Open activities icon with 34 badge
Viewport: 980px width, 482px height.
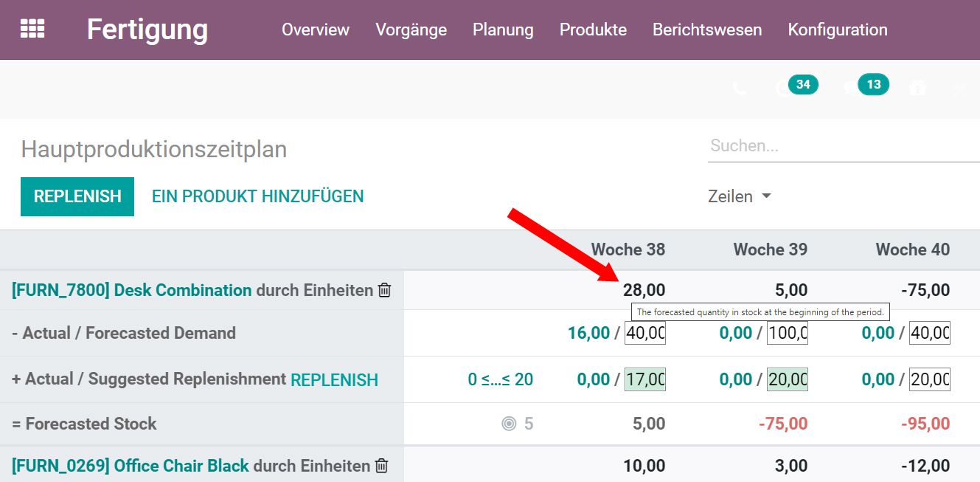tap(785, 89)
